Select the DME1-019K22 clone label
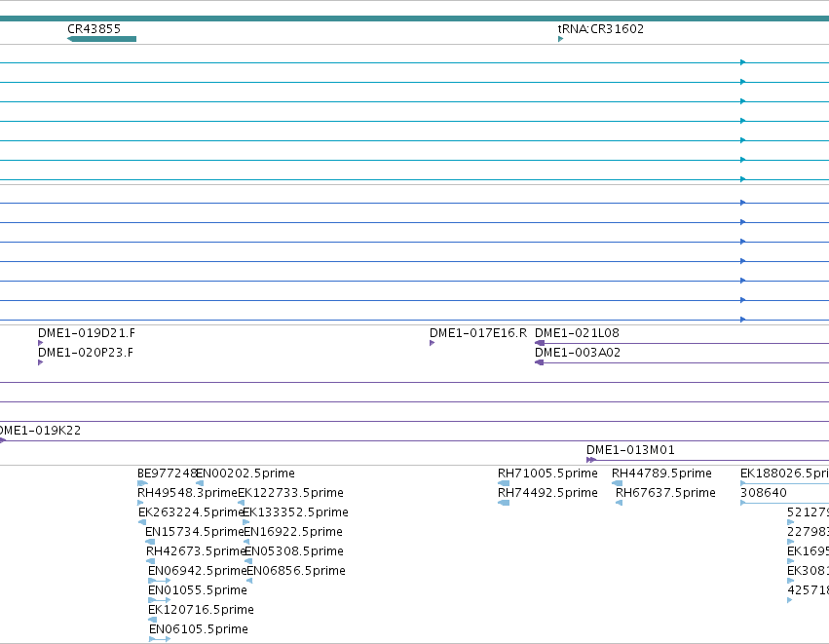 pos(40,431)
